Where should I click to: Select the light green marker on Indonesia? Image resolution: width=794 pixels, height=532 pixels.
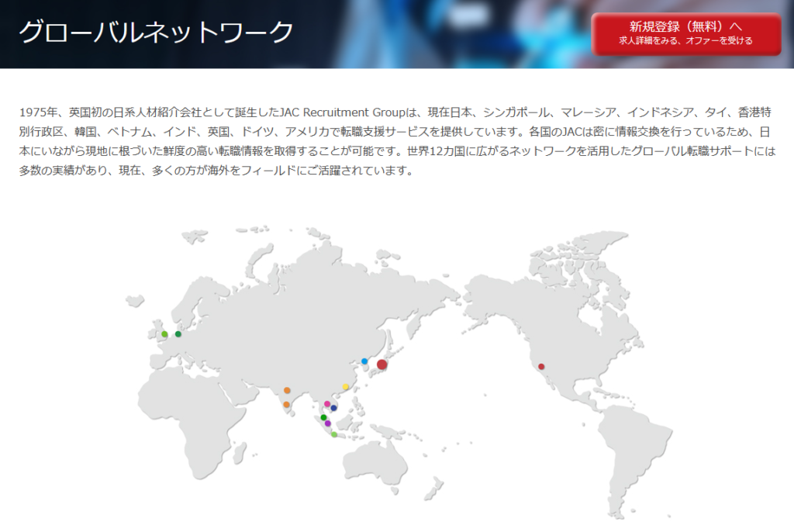(334, 434)
